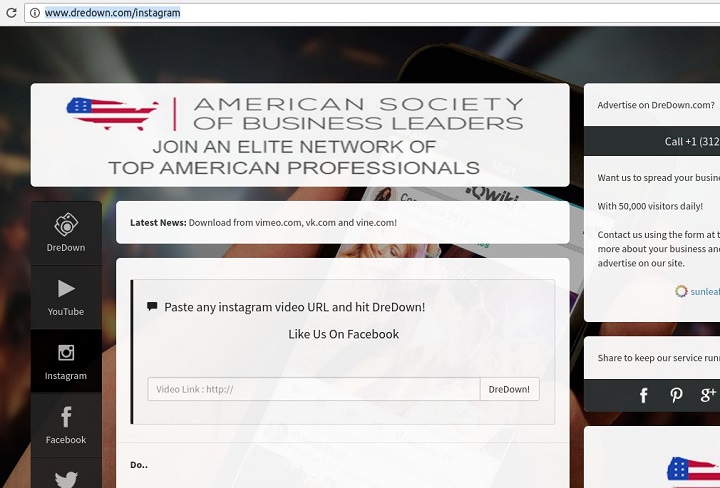Share on Pinterest icon
The width and height of the screenshot is (720, 488).
click(x=676, y=395)
